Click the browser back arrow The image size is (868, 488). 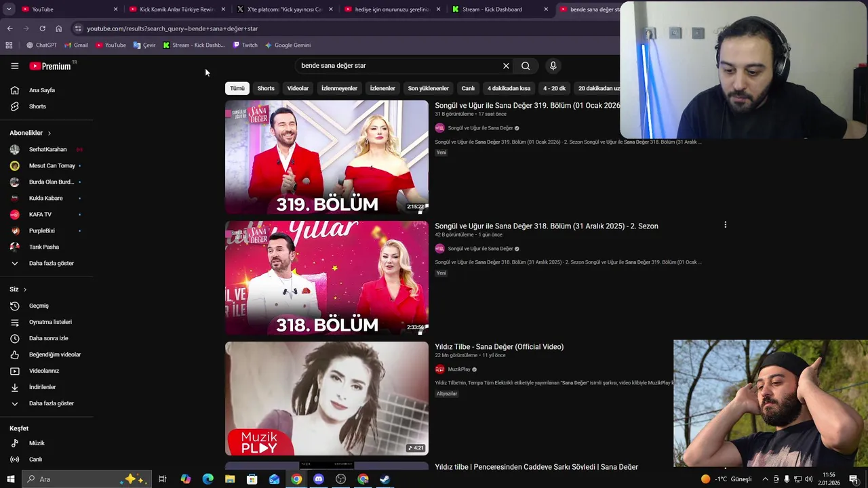[x=9, y=28]
